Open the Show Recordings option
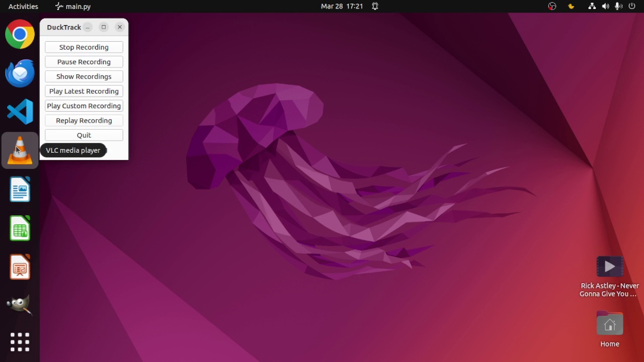 pos(84,76)
